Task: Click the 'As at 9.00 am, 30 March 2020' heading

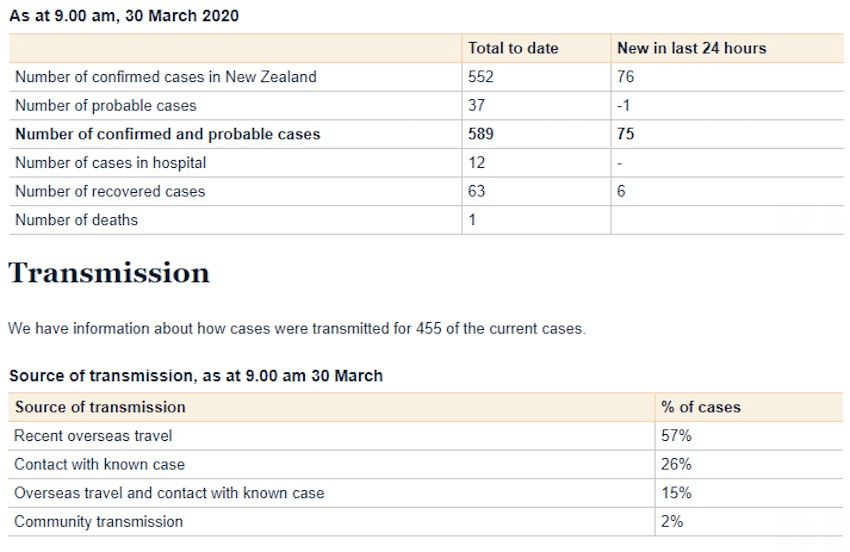Action: coord(124,16)
